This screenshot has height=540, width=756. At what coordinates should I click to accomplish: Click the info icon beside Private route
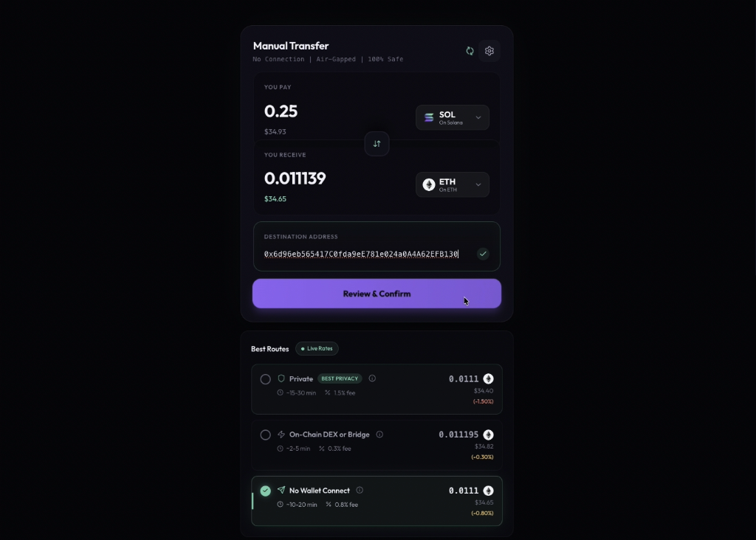click(372, 378)
